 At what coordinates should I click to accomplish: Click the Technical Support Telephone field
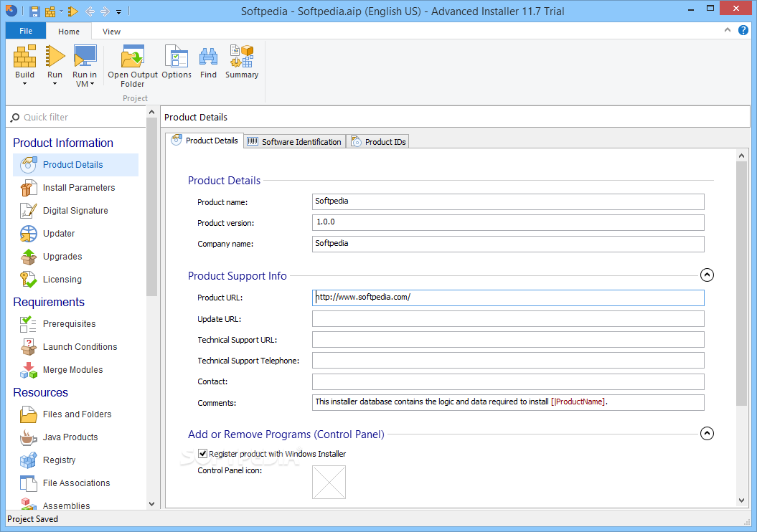click(x=508, y=360)
